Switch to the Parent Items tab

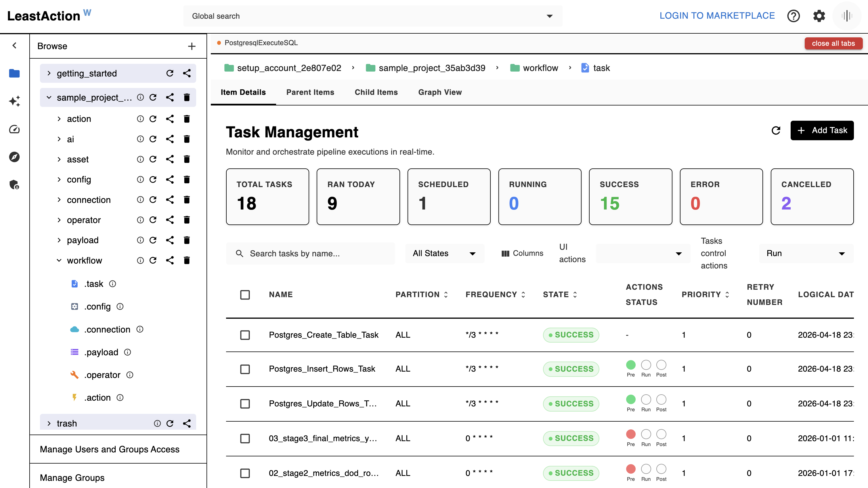coord(310,92)
